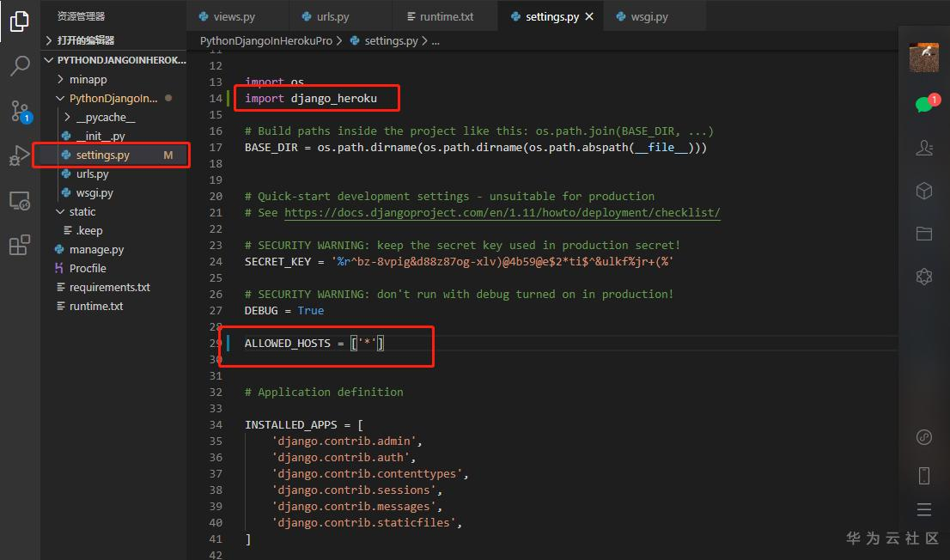
Task: Click 'django.contrib.staticfiles' entry
Action: pos(367,522)
